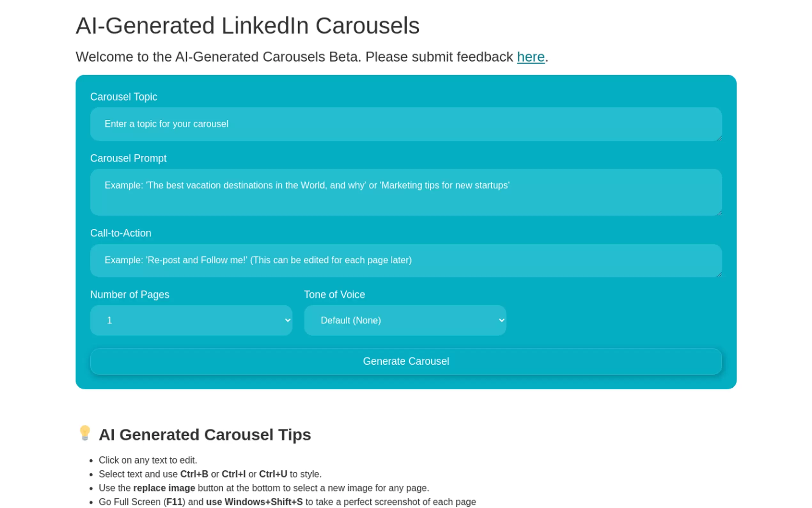
Task: Click the "Carousel Prompt" label
Action: click(128, 158)
